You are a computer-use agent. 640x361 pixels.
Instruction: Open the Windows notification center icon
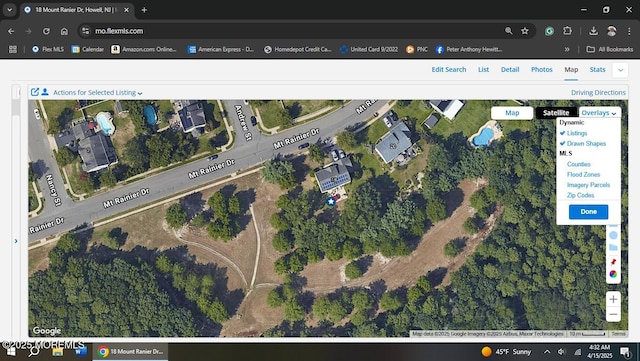click(x=625, y=352)
